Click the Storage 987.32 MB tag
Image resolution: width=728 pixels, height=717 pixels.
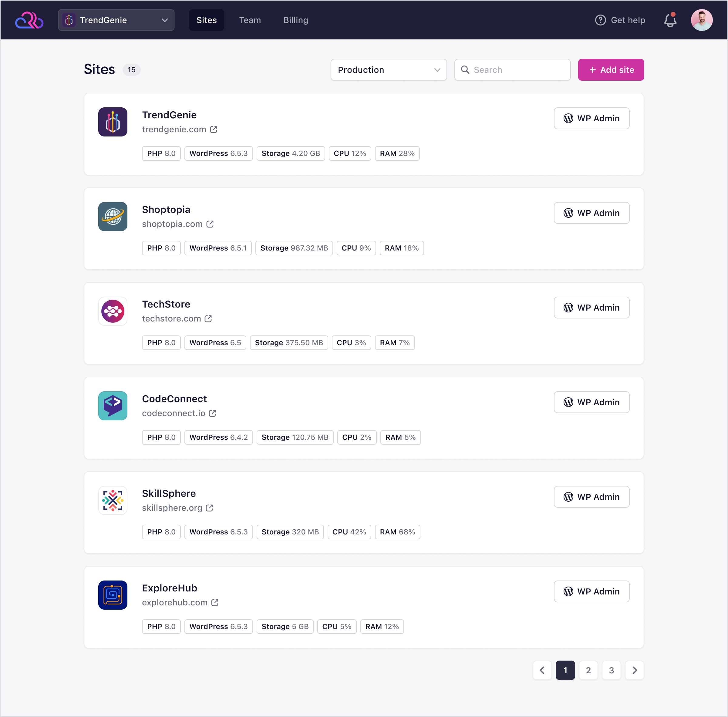[x=294, y=248]
